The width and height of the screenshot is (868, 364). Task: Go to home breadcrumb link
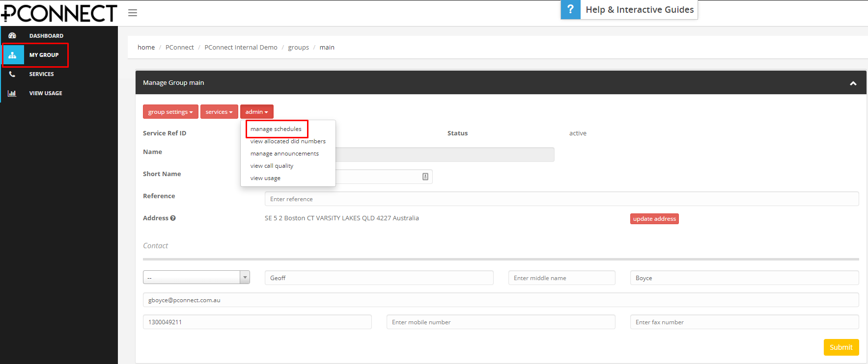pos(146,48)
